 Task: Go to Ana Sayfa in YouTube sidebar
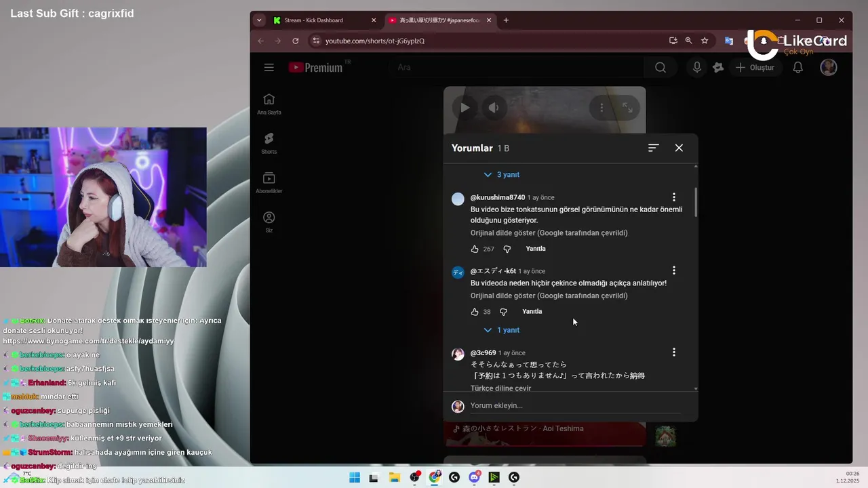pyautogui.click(x=269, y=104)
